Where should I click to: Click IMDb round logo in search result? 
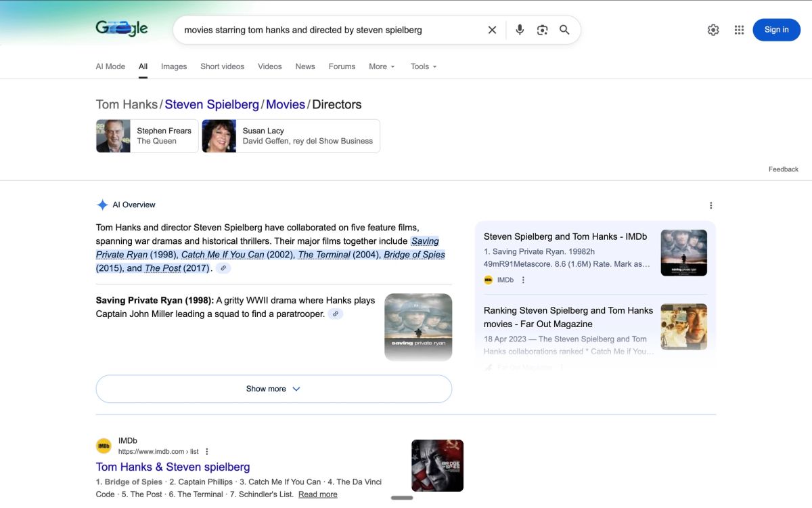[x=104, y=446]
